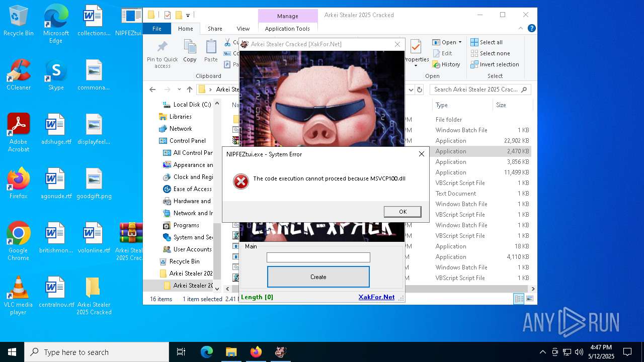Switch to the Home ribbon tab
Image resolution: width=644 pixels, height=362 pixels.
click(x=186, y=29)
